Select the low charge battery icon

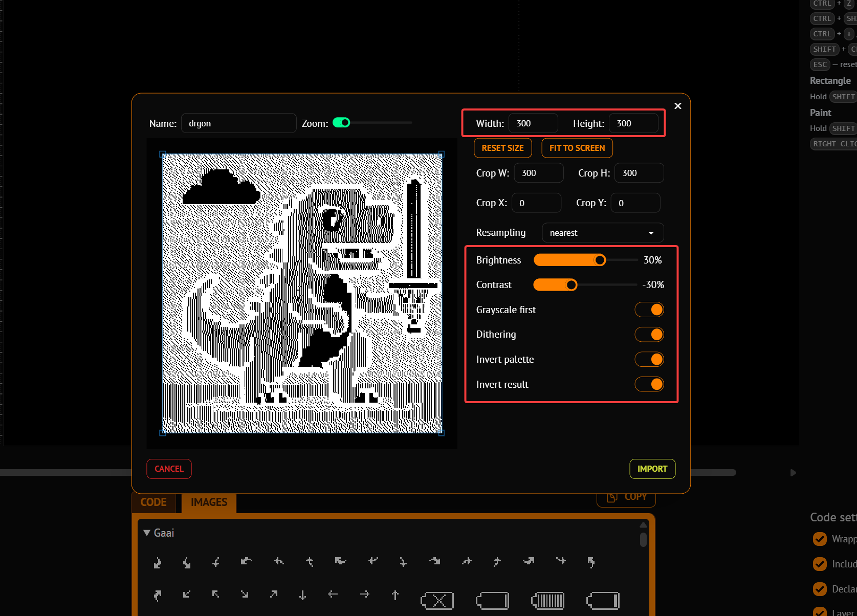click(603, 601)
